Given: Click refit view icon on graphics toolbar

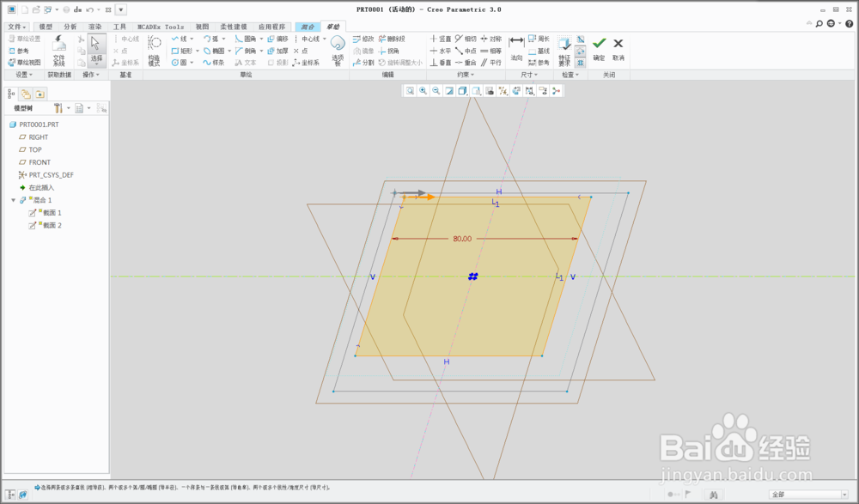Looking at the screenshot, I should coord(410,91).
